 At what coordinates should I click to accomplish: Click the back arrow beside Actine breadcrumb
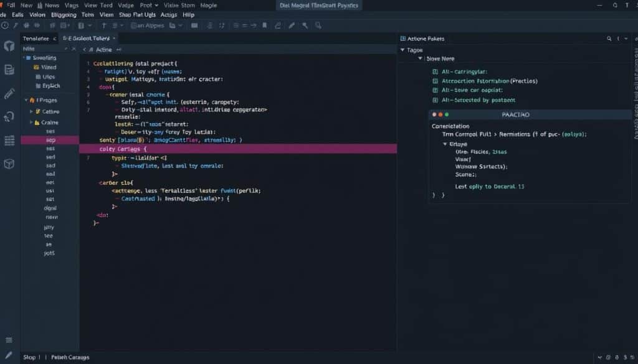[x=85, y=50]
